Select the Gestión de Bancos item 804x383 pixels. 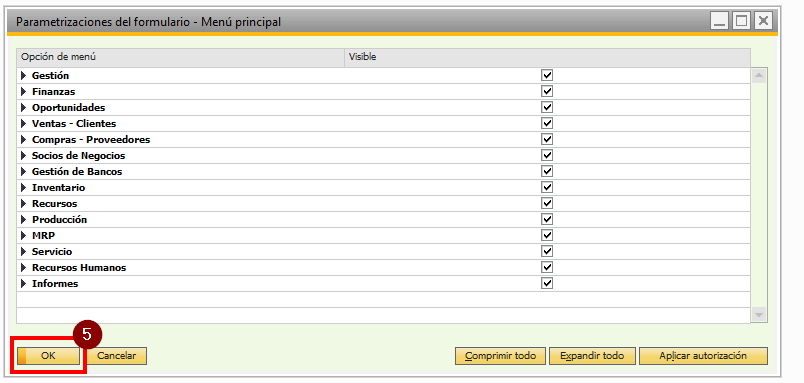coord(384,172)
